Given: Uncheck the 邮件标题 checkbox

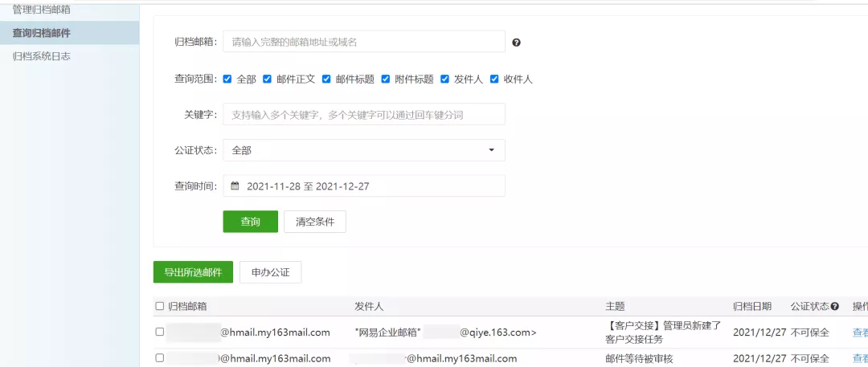Looking at the screenshot, I should tap(326, 80).
